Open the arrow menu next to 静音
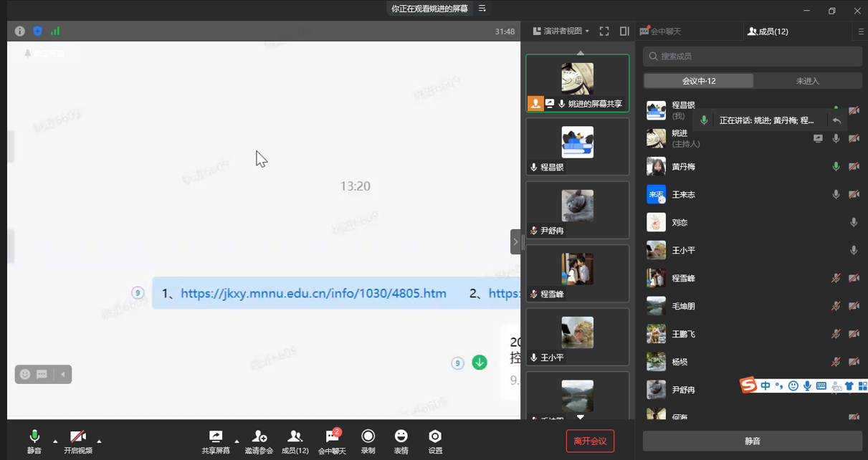 pyautogui.click(x=55, y=441)
